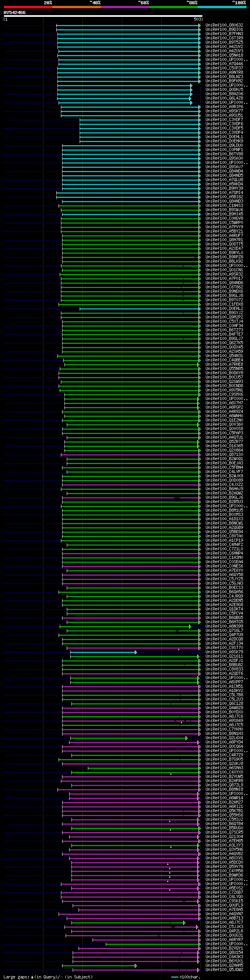Open hit UniRef100_B9DI01
250x980 pixels.
pyautogui.click(x=224, y=30)
